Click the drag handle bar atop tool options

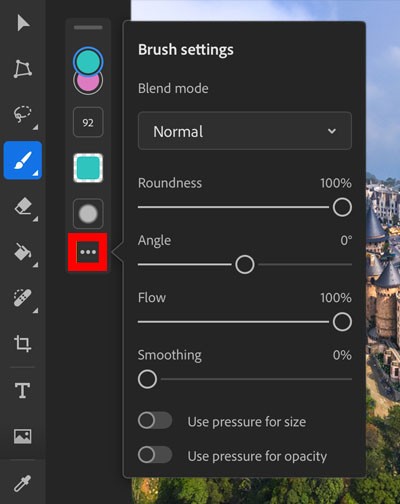(88, 27)
